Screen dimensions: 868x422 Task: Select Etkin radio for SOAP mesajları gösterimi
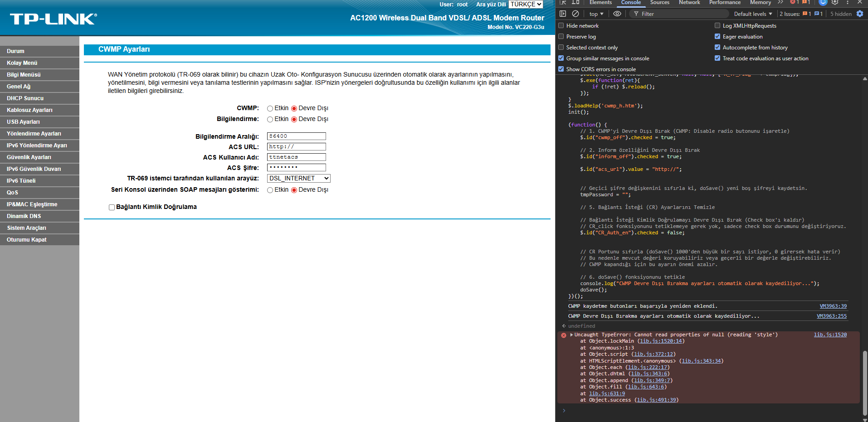pos(270,190)
